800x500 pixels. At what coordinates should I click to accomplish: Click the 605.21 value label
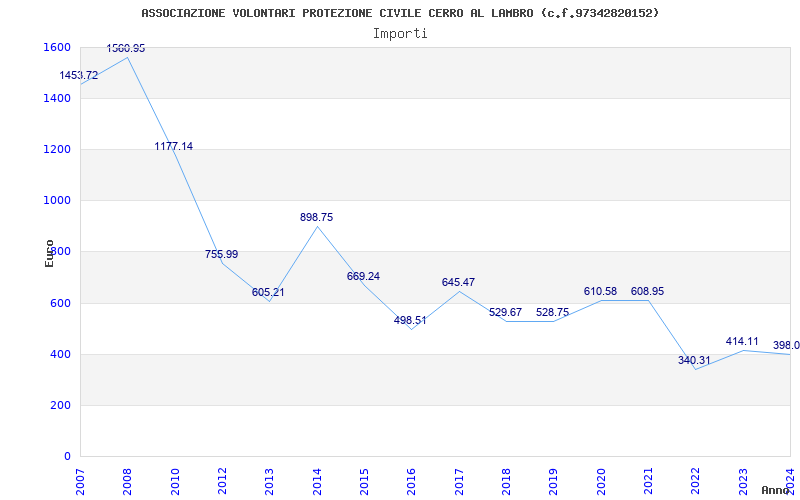pyautogui.click(x=268, y=292)
